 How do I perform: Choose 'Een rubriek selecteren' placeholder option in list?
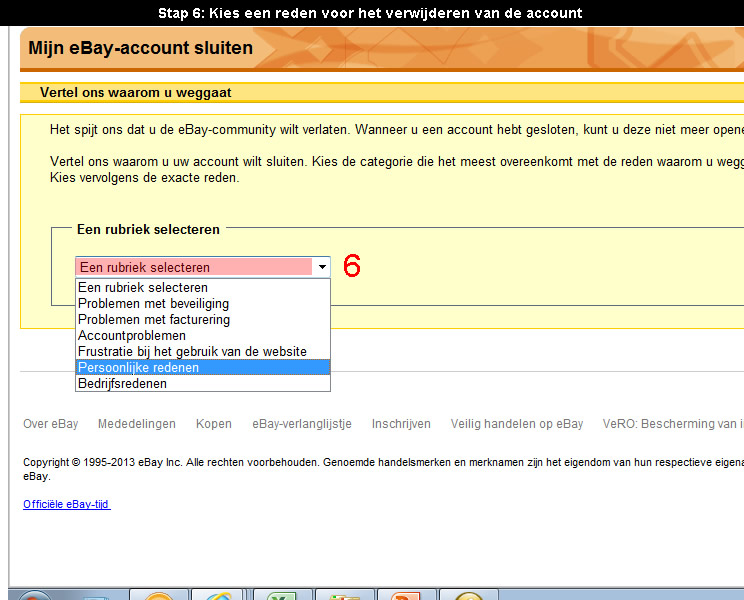tap(203, 287)
